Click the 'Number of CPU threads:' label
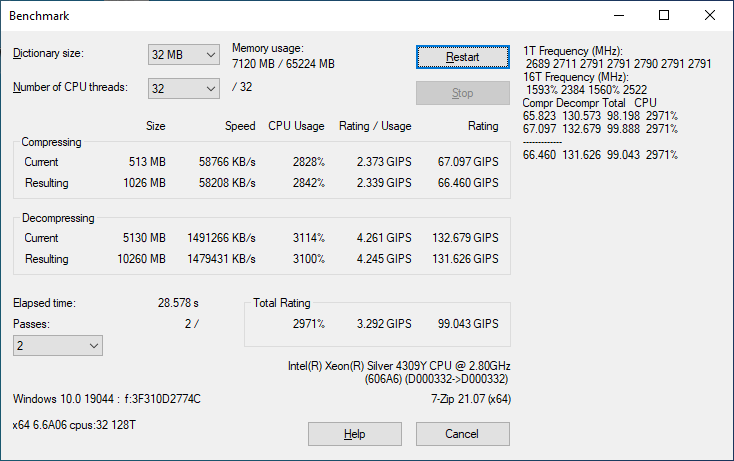 click(x=69, y=87)
